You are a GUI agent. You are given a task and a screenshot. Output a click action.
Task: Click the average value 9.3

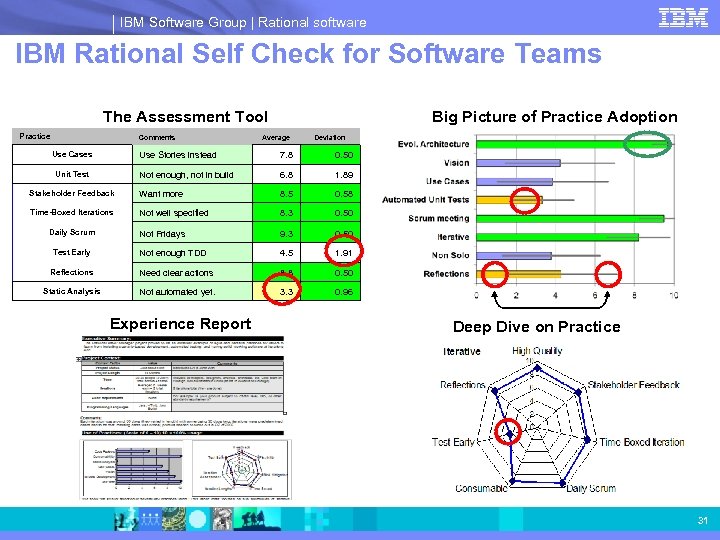(286, 234)
